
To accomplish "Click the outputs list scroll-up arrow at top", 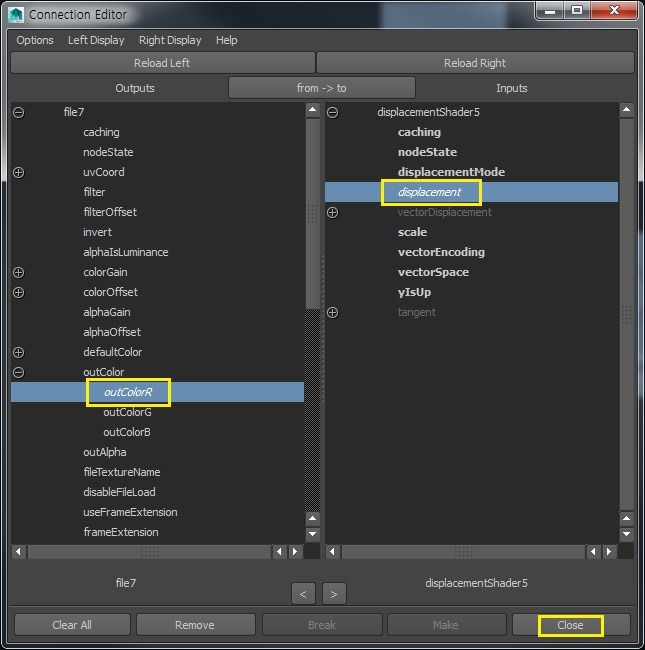I will pyautogui.click(x=313, y=110).
